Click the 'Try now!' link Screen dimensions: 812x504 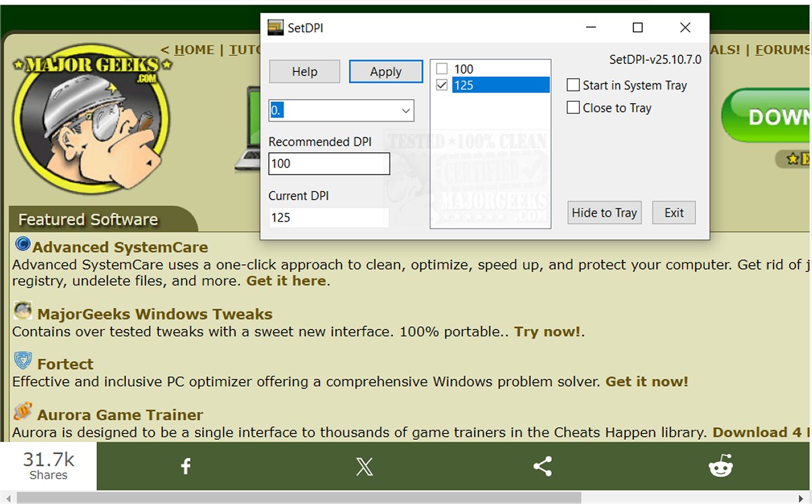[x=547, y=332]
